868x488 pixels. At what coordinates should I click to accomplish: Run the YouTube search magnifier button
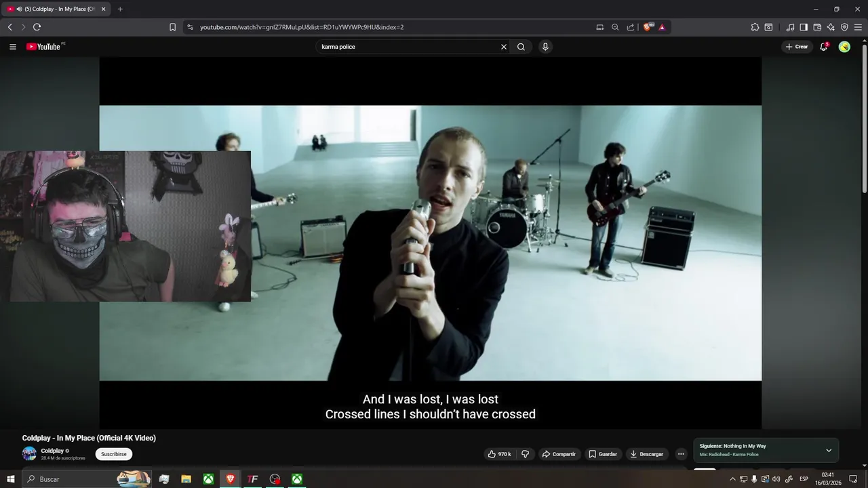tap(521, 47)
